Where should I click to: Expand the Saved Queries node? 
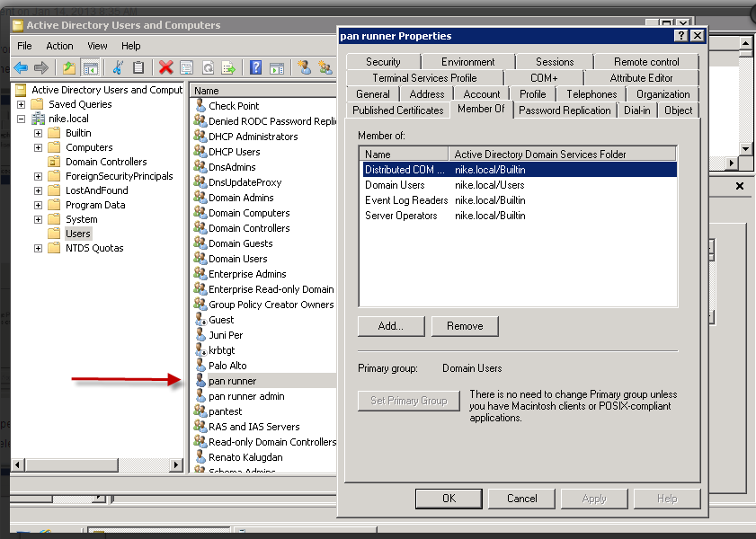pyautogui.click(x=22, y=104)
